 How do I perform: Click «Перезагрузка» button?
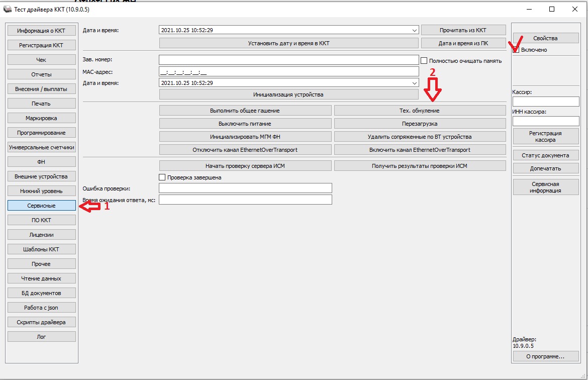[x=420, y=124]
